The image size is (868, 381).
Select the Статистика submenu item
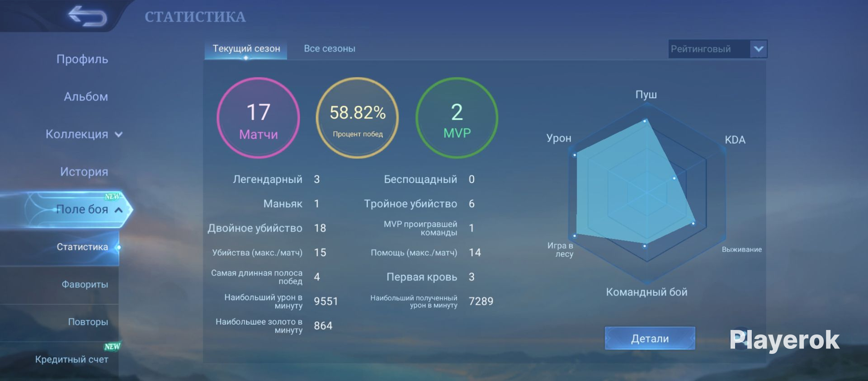click(x=82, y=247)
